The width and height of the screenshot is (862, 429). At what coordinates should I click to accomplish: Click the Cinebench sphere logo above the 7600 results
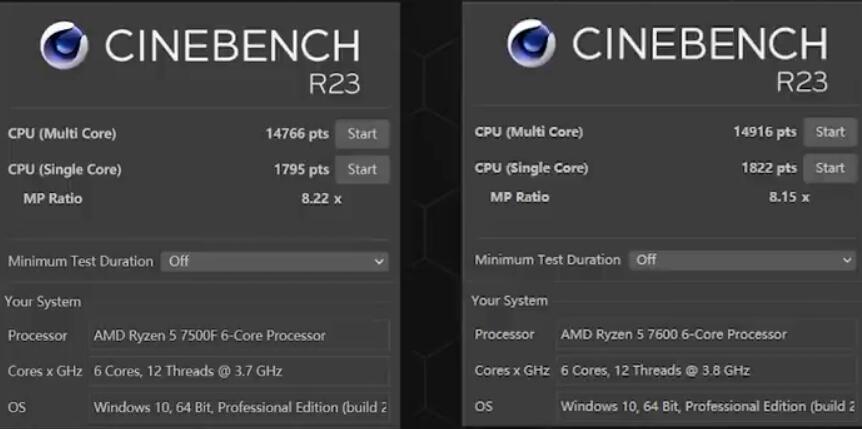[x=530, y=44]
